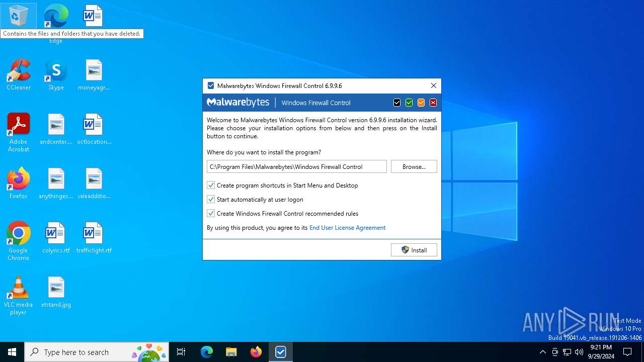This screenshot has width=644, height=362.
Task: Open File Explorer from the taskbar
Action: [x=231, y=352]
